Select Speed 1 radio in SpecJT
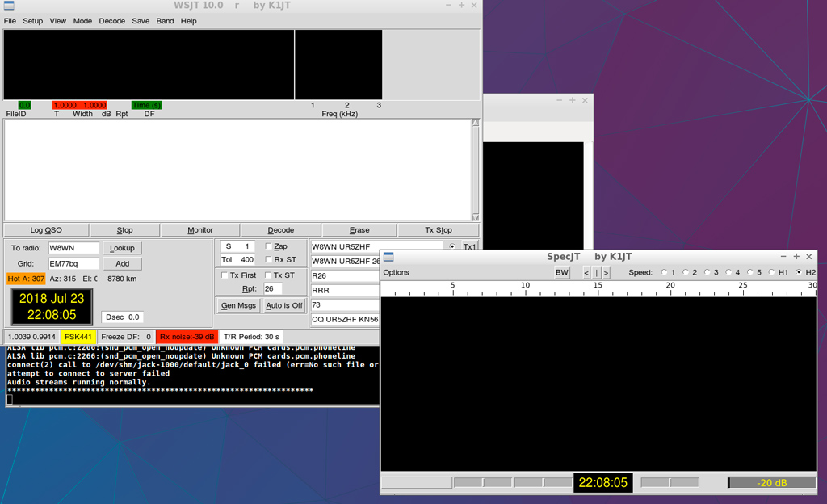The image size is (827, 504). [x=664, y=272]
